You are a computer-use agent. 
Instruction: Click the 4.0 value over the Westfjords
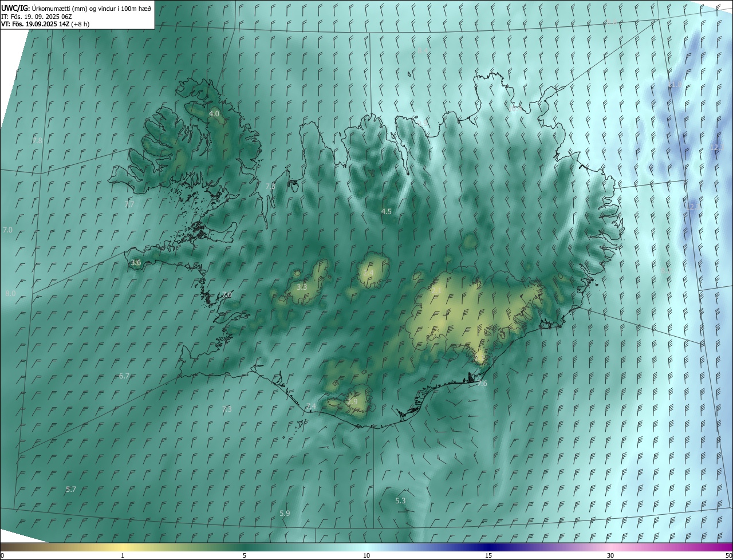[214, 114]
